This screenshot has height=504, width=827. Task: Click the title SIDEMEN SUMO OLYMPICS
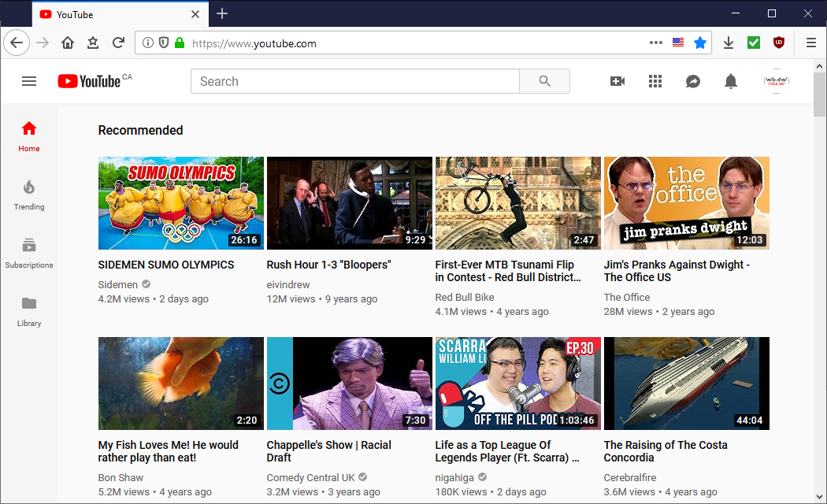(166, 265)
